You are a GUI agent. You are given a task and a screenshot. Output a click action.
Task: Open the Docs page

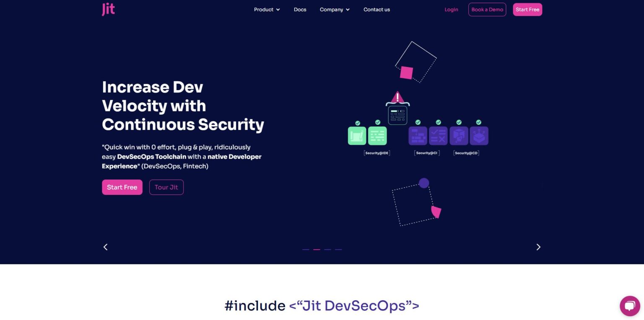pyautogui.click(x=300, y=9)
